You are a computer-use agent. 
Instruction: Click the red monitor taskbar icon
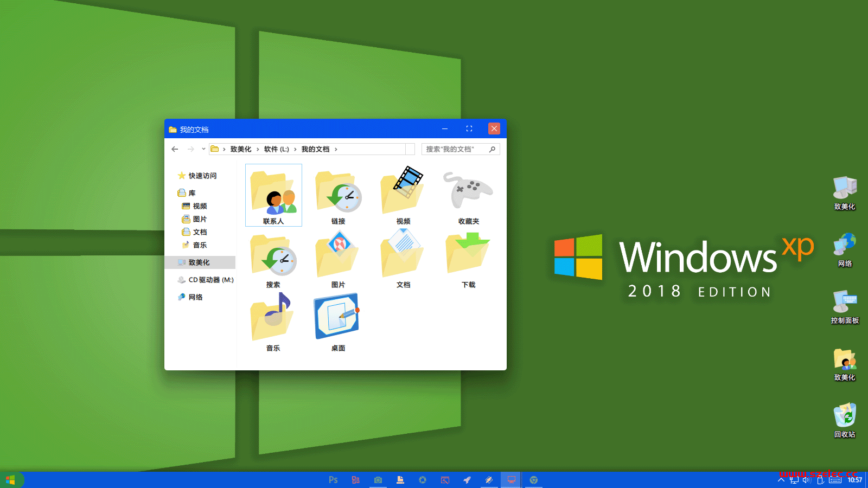click(511, 480)
